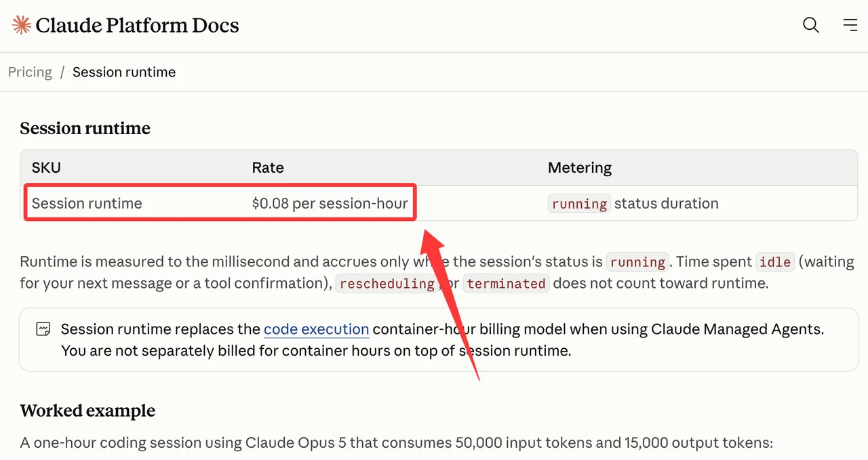Click the idle code tag in paragraph
Screen dimensions: 868x460
pyautogui.click(x=775, y=262)
